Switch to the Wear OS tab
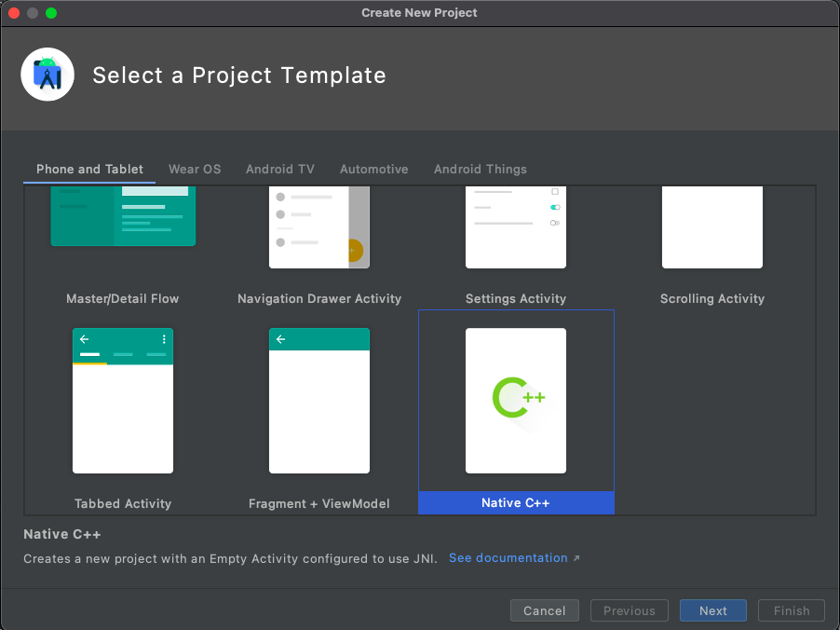Image resolution: width=840 pixels, height=630 pixels. coord(195,169)
